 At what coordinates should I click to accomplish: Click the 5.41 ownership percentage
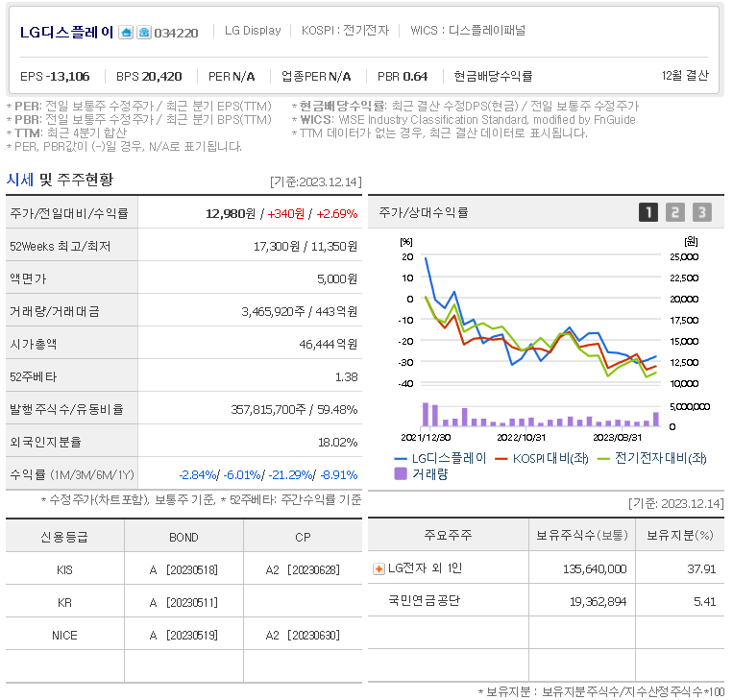[x=705, y=602]
